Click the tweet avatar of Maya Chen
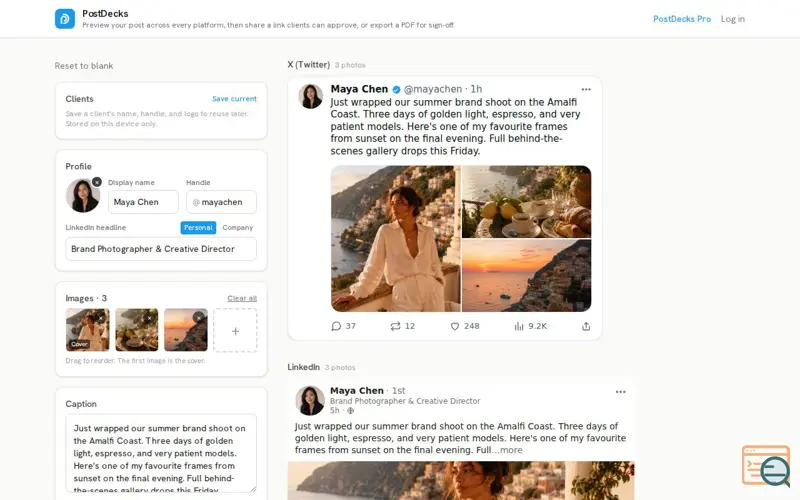Viewport: 800px width, 500px height. (310, 96)
